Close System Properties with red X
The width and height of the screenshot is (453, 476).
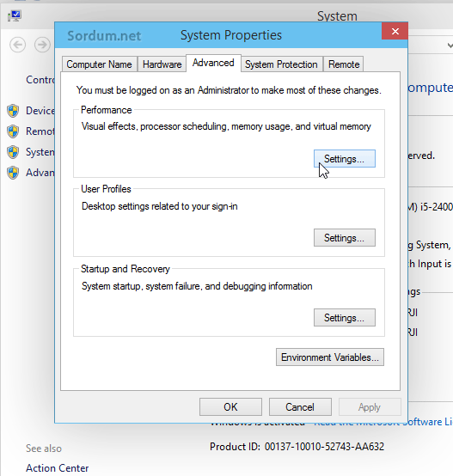coord(395,31)
